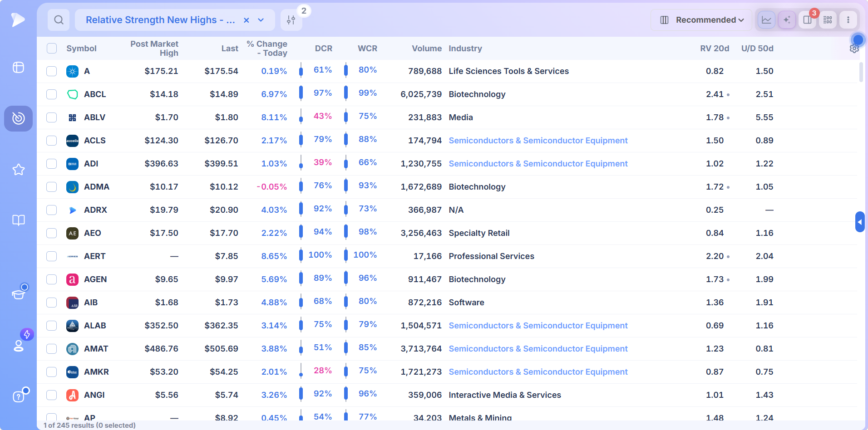This screenshot has height=430, width=868.
Task: Click the vertical scrollbar of the table
Action: pos(861,73)
